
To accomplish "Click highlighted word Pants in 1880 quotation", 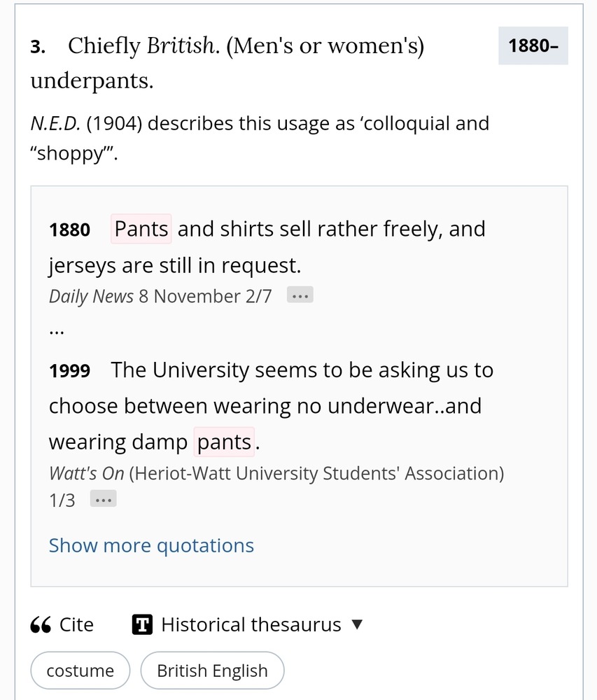I will pyautogui.click(x=141, y=229).
